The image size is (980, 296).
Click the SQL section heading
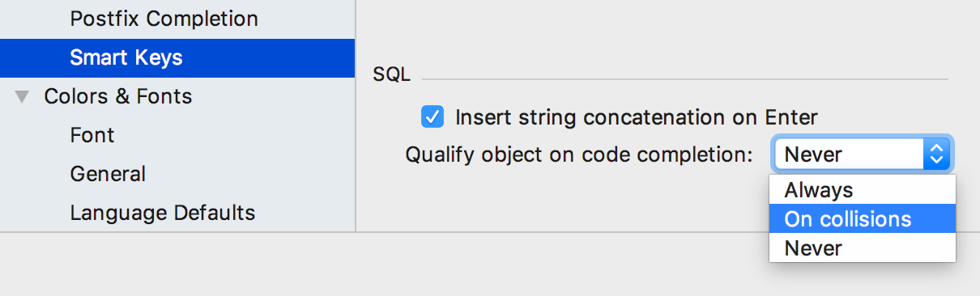pyautogui.click(x=392, y=75)
